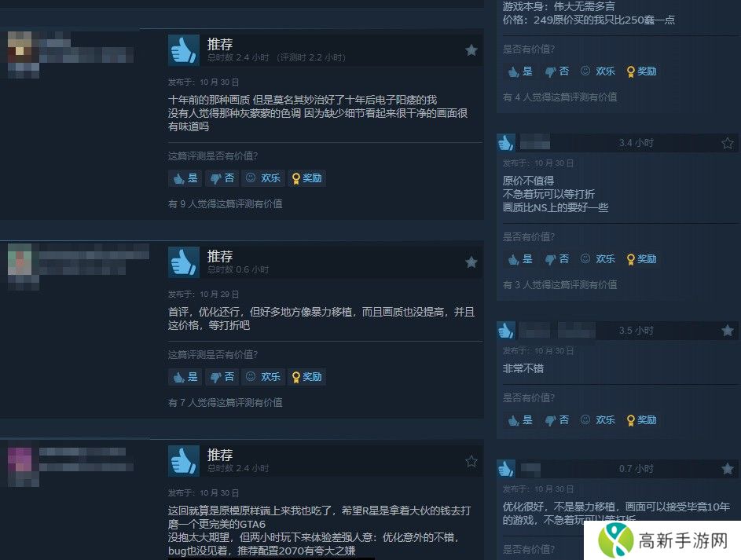Click the star icon on the 0.7 小时 review
Image resolution: width=741 pixels, height=560 pixels.
[728, 469]
